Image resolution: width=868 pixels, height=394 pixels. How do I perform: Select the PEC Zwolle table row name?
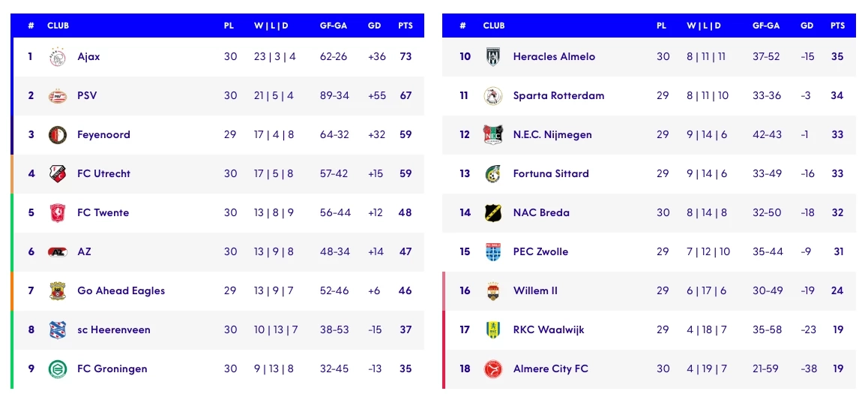540,252
